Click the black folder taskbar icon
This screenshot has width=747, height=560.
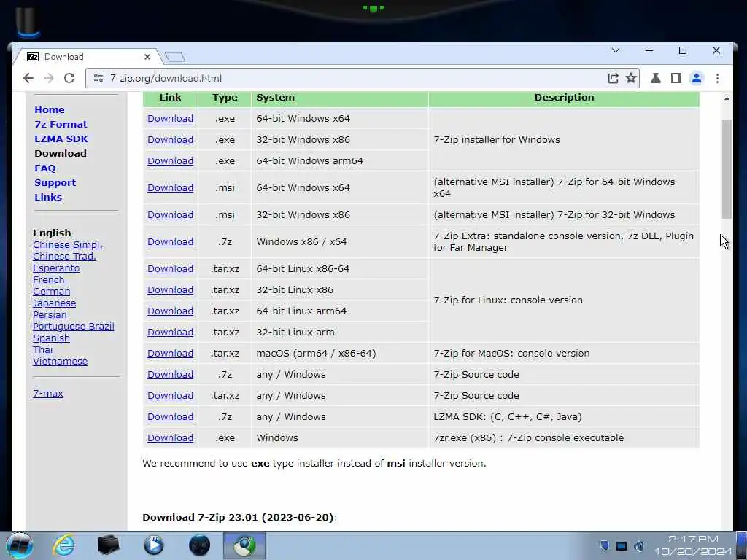point(108,545)
